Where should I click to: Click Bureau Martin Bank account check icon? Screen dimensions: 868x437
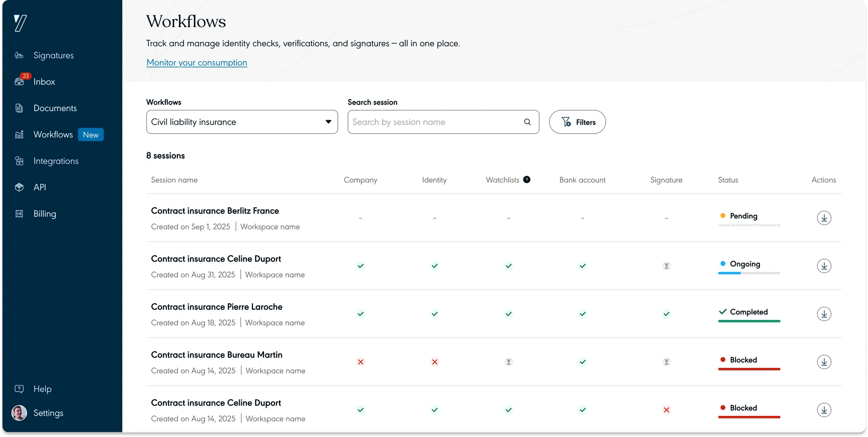coord(583,362)
